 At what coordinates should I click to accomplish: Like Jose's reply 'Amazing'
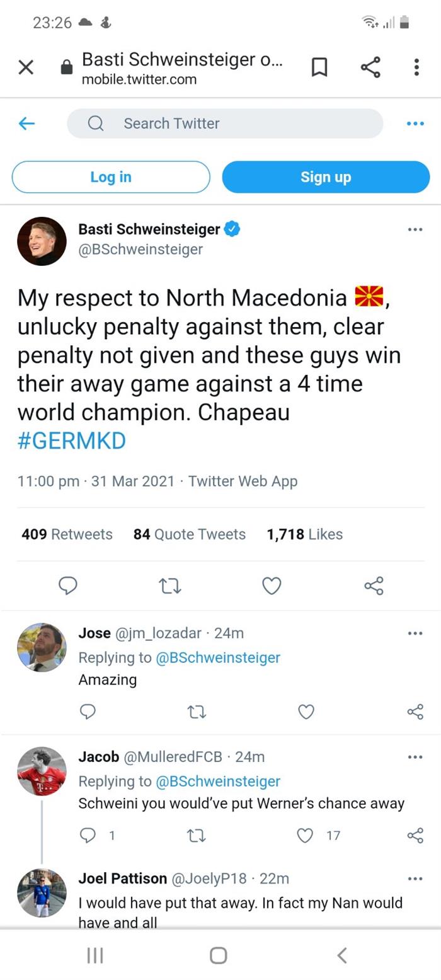tap(306, 712)
